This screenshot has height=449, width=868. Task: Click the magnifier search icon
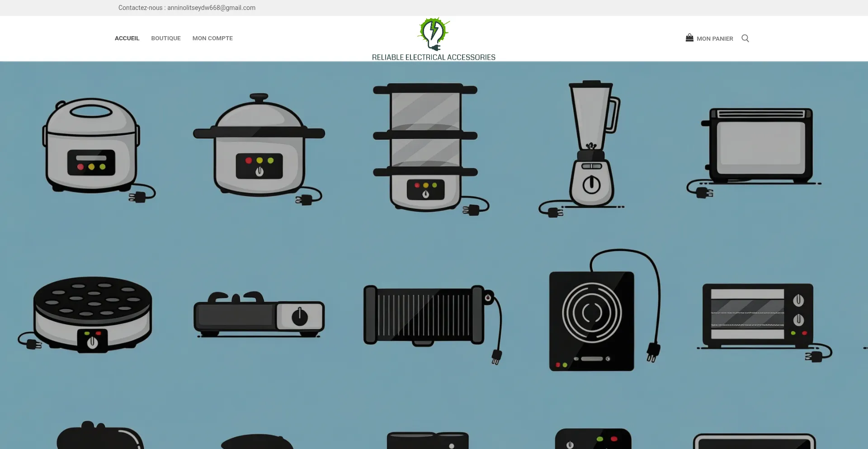pyautogui.click(x=745, y=38)
